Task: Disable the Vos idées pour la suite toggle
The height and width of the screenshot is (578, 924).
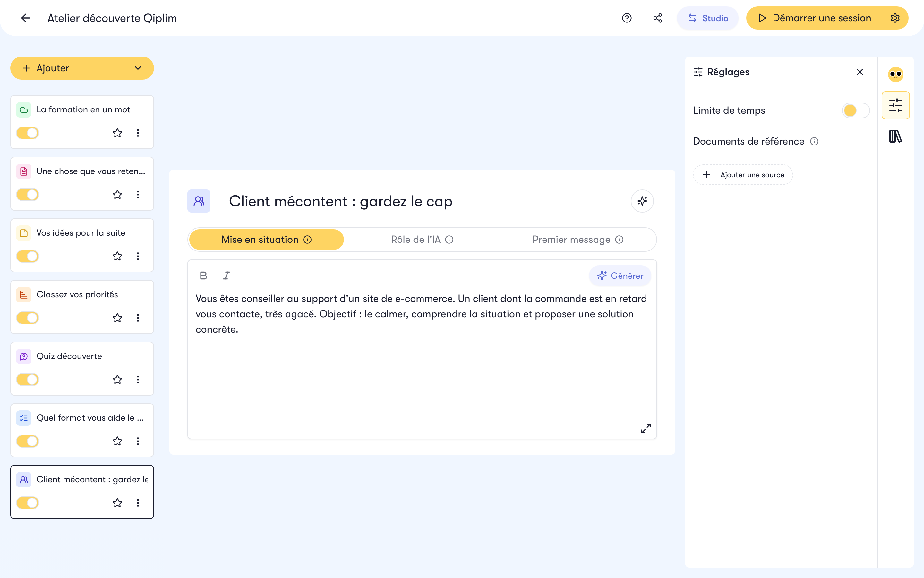Action: point(28,256)
